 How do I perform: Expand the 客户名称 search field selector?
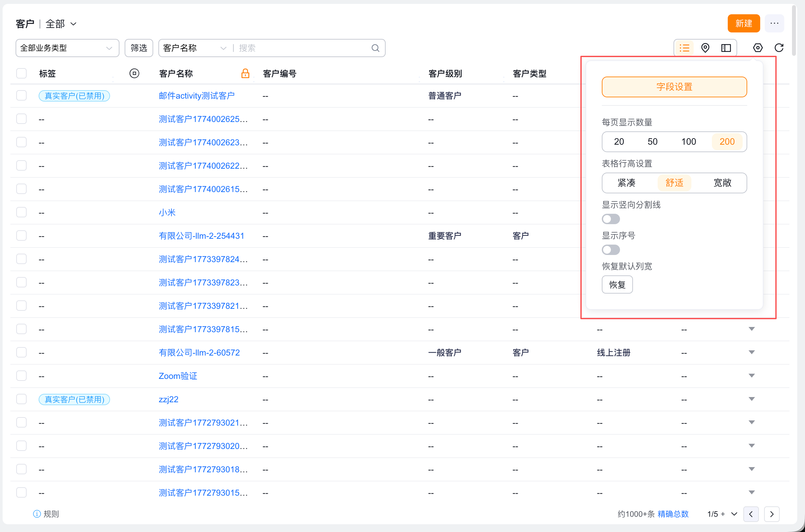(194, 48)
